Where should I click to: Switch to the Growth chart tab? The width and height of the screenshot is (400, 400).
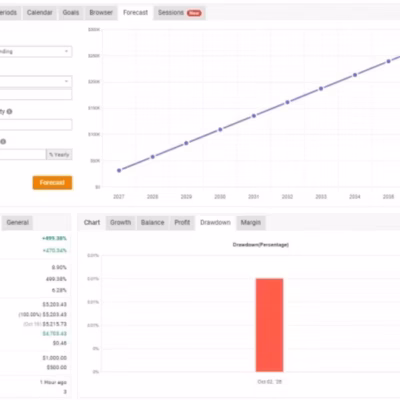pos(121,223)
